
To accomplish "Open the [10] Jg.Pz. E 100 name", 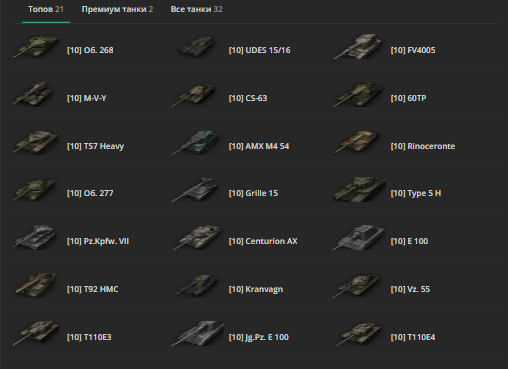I will [258, 337].
